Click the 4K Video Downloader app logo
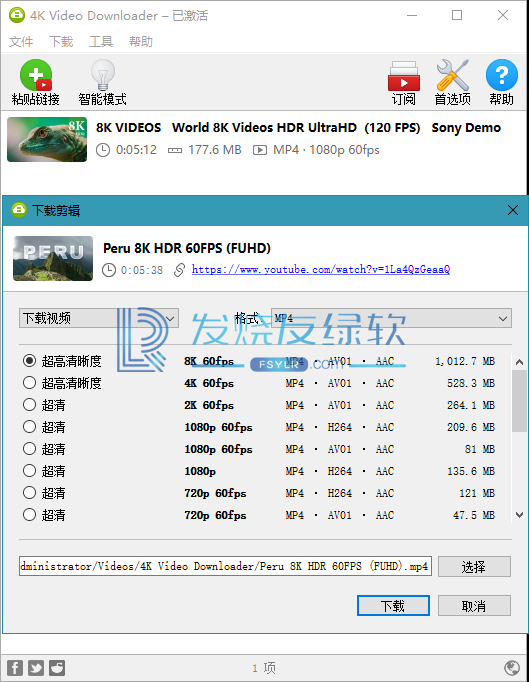Viewport: 529px width, 682px height. click(17, 15)
